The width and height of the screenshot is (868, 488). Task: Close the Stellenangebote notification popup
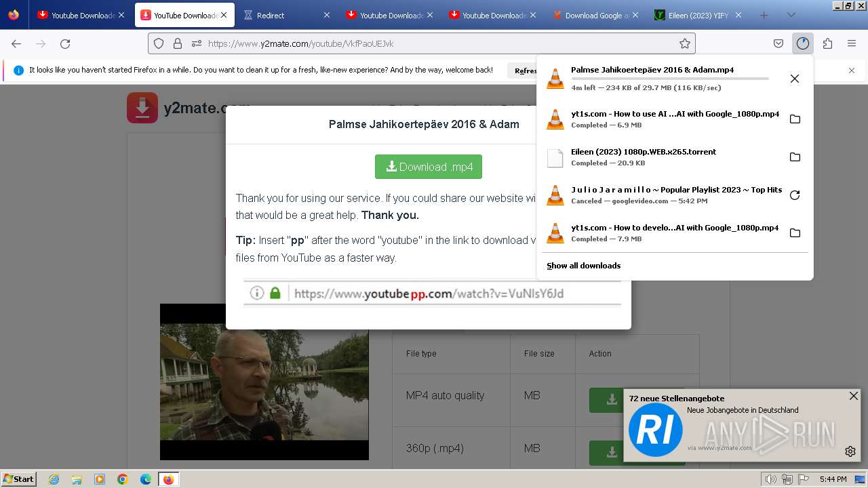854,396
